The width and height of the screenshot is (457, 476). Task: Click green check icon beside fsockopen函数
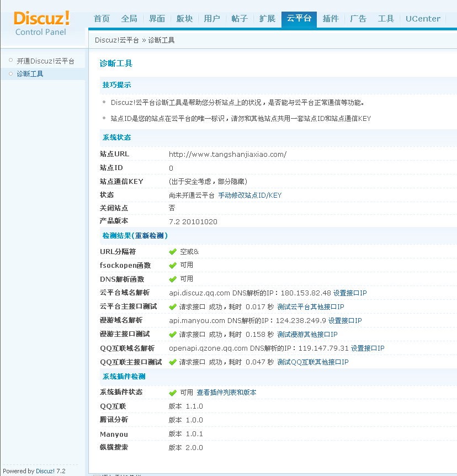pyautogui.click(x=173, y=265)
